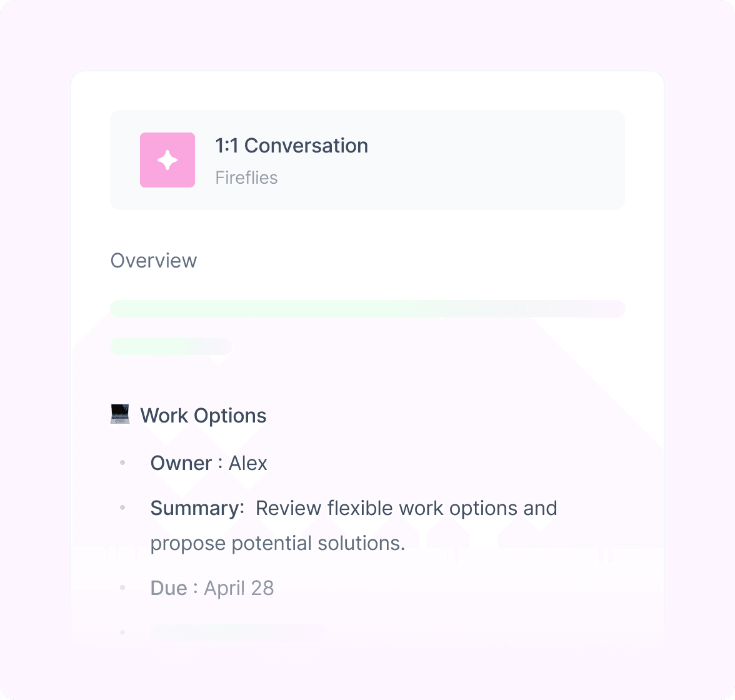Click the long green loading bar

(x=367, y=309)
